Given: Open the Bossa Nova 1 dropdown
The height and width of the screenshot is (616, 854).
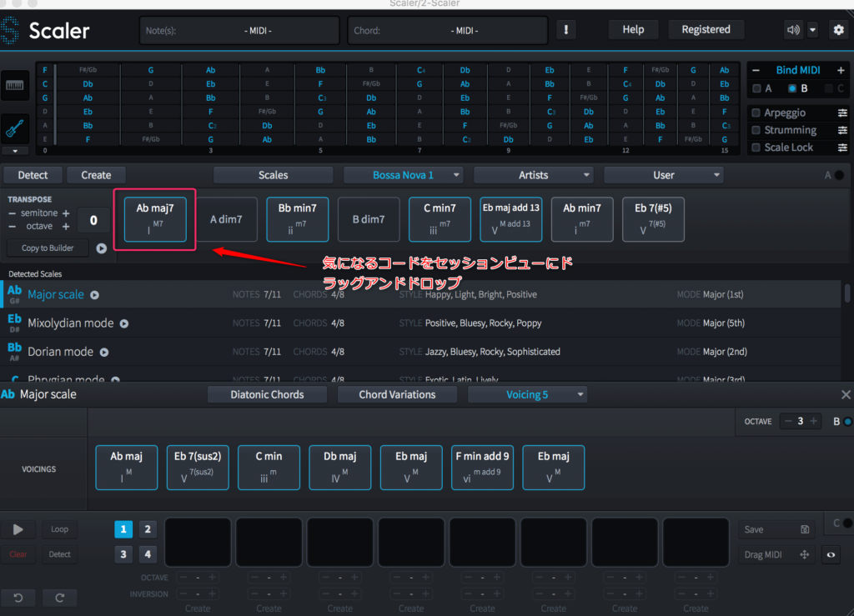Looking at the screenshot, I should click(x=404, y=175).
